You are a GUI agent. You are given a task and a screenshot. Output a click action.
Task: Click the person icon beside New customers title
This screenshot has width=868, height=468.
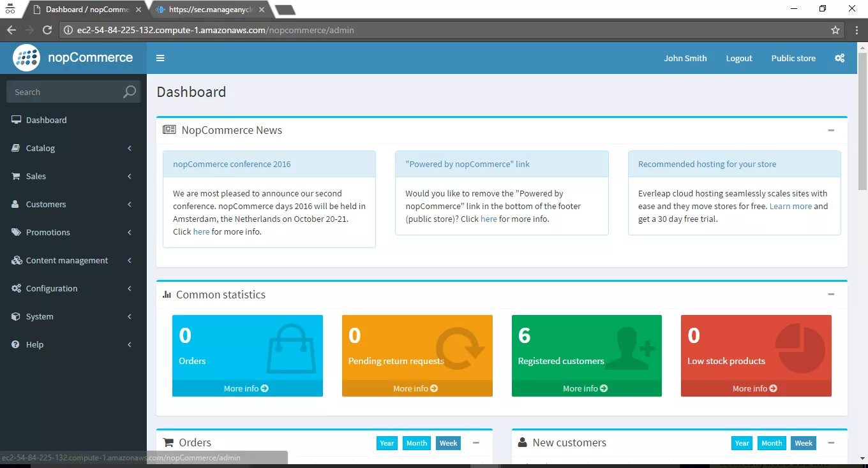(x=522, y=442)
